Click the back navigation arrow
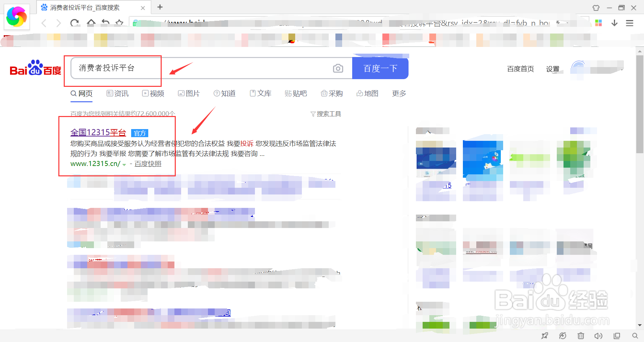Image resolution: width=644 pixels, height=342 pixels. pos(44,23)
